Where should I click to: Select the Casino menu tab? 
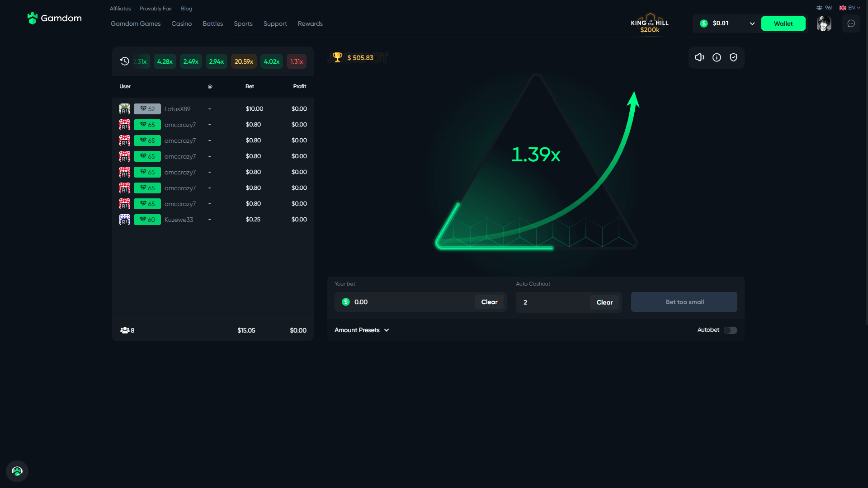coord(181,24)
